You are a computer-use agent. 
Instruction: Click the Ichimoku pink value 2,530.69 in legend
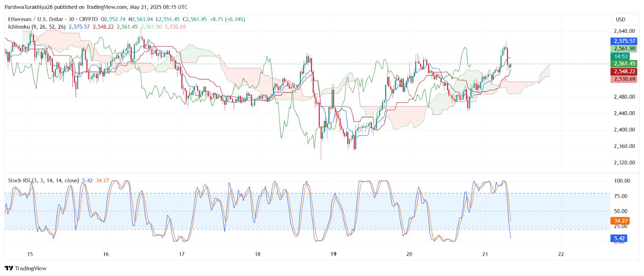click(x=175, y=27)
